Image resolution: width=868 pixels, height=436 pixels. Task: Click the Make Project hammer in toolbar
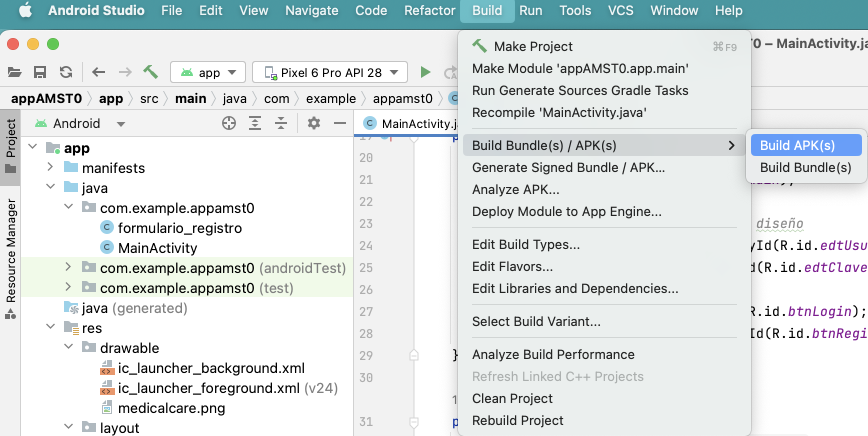(150, 72)
